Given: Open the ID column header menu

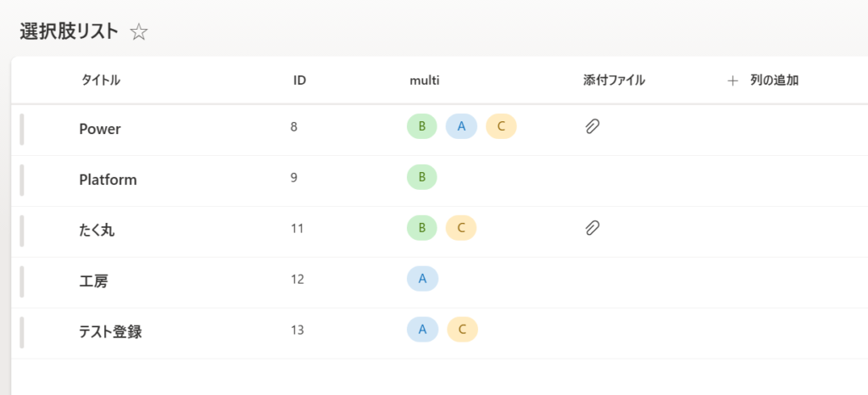Looking at the screenshot, I should tap(299, 81).
